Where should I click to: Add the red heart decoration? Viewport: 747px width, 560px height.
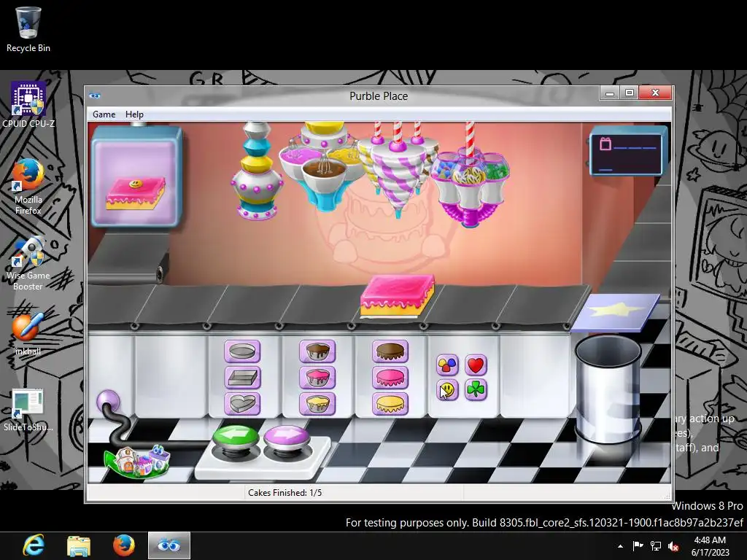point(476,365)
